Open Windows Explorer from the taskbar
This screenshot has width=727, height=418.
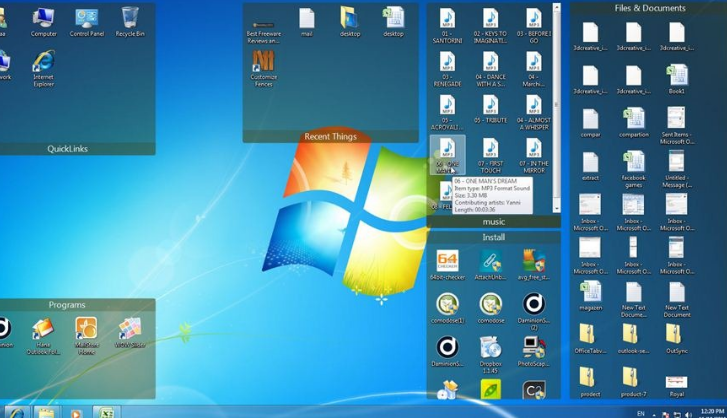pos(46,412)
